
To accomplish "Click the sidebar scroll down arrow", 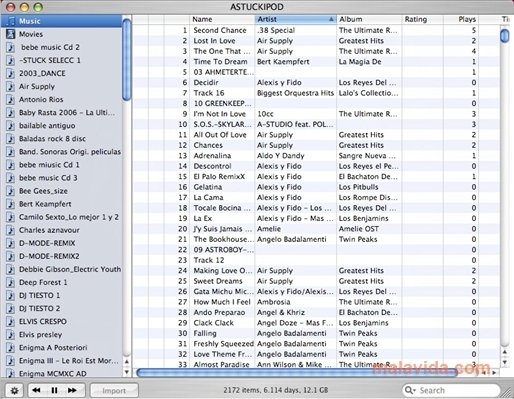I will [x=127, y=372].
